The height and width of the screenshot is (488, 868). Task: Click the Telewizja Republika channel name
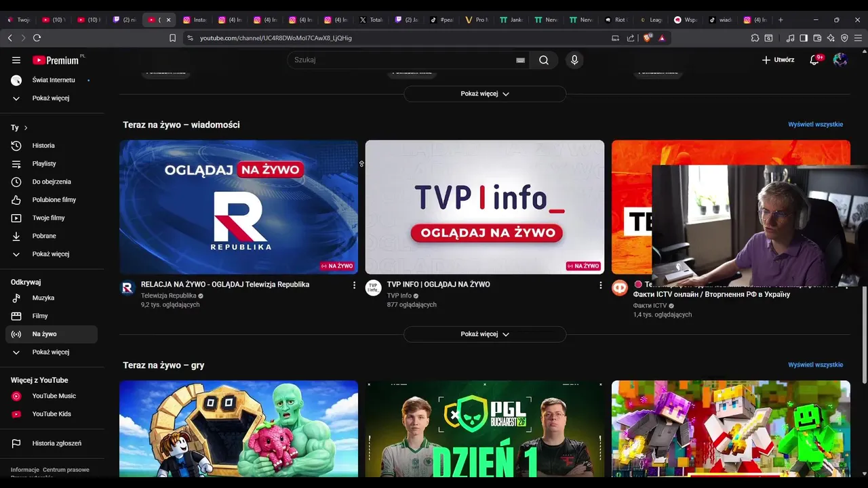[x=169, y=296]
